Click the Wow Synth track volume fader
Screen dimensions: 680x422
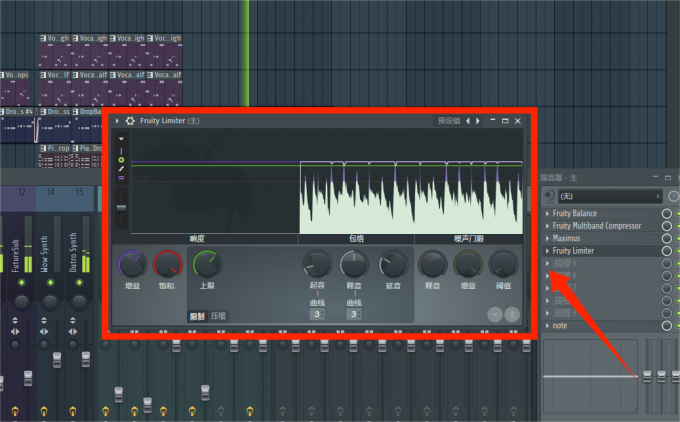[57, 360]
